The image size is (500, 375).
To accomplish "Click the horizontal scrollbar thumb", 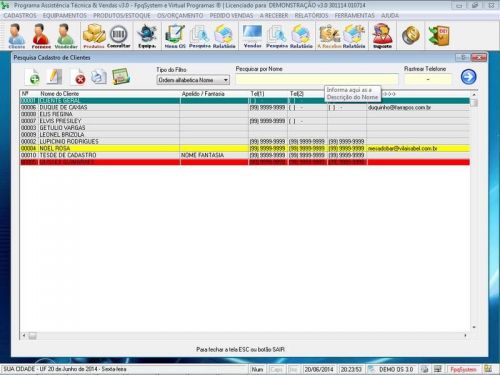I will tap(32, 336).
